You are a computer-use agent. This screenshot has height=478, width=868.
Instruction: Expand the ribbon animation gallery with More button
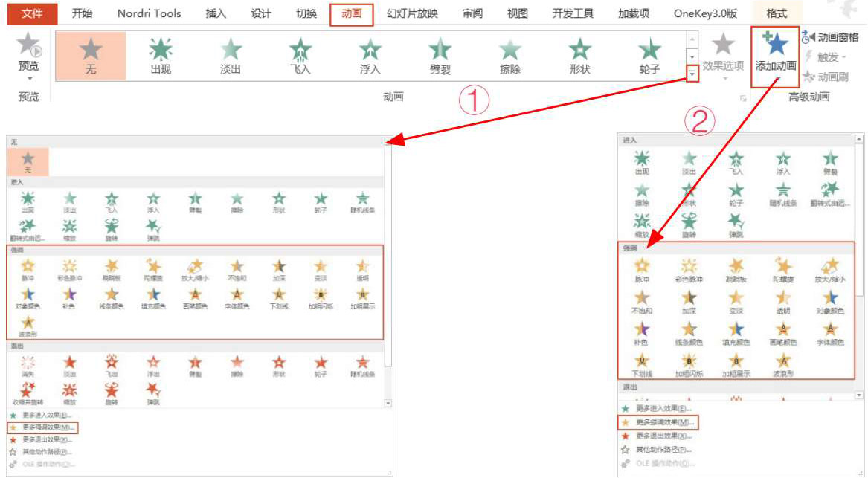692,74
